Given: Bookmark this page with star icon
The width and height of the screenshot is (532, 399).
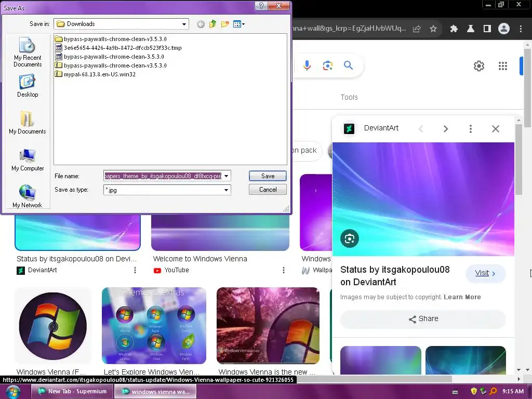Looking at the screenshot, I should click(433, 29).
